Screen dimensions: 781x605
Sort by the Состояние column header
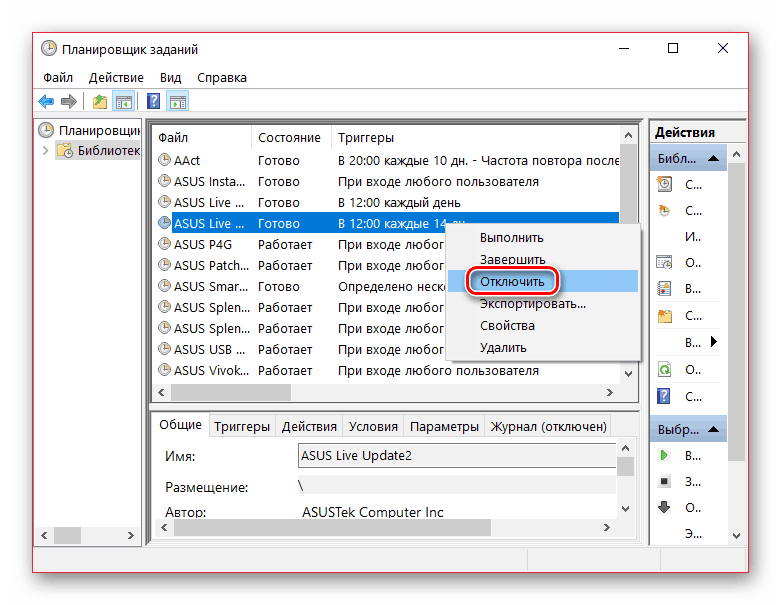pyautogui.click(x=291, y=137)
